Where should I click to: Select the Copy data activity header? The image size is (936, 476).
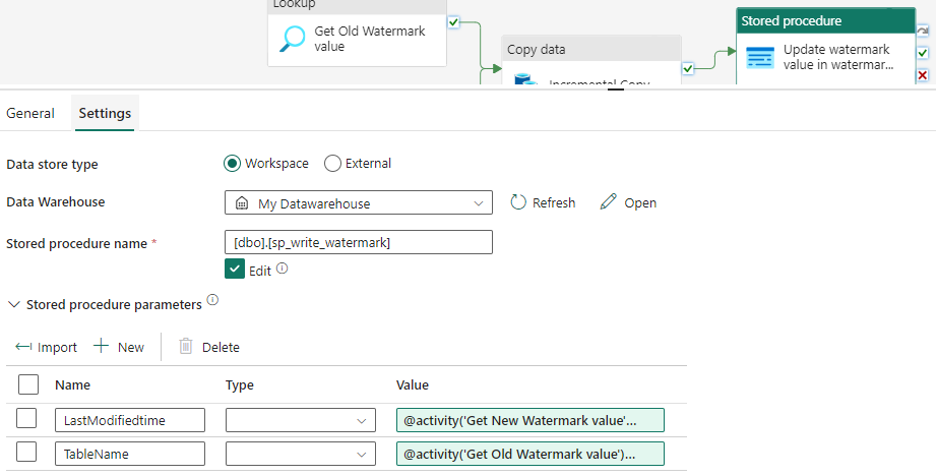click(591, 49)
